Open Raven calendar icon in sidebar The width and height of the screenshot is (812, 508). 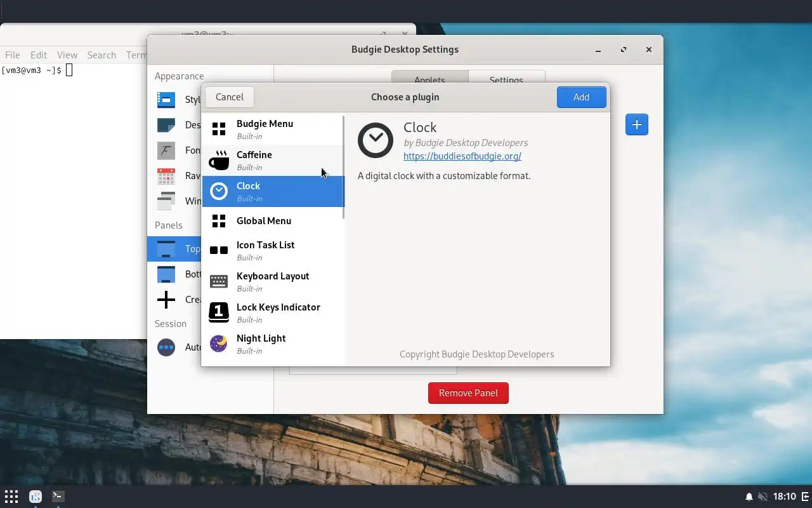coord(166,176)
